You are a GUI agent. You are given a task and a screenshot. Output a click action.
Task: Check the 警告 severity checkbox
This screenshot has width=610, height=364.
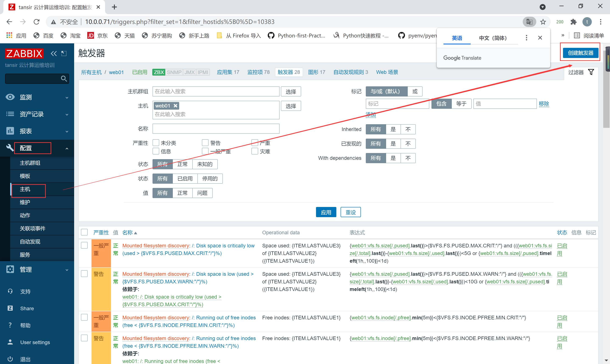click(205, 143)
